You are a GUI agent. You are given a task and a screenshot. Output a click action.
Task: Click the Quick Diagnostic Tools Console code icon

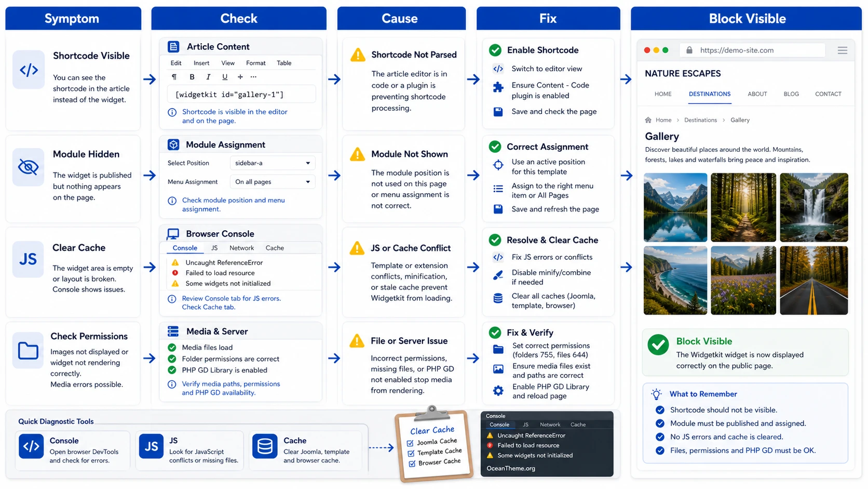pos(31,446)
